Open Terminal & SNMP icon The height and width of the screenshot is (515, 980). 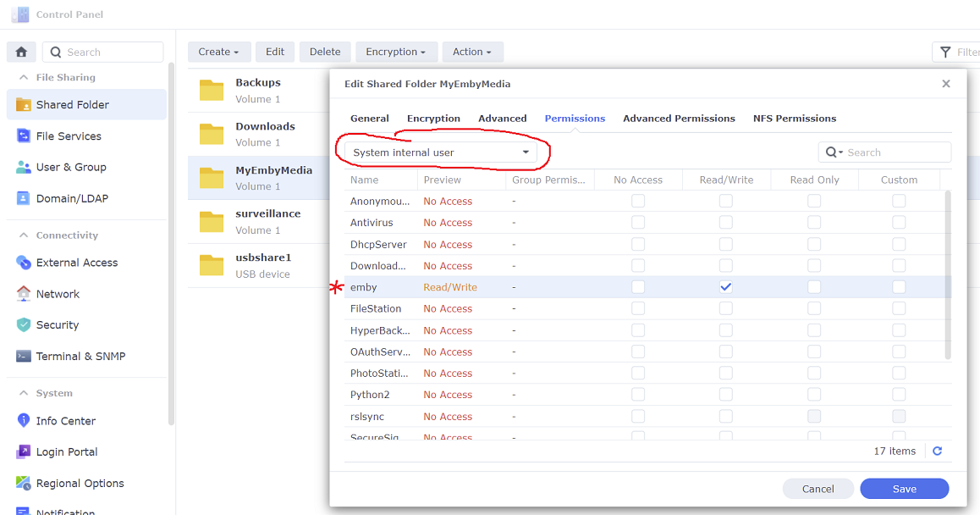tap(24, 357)
